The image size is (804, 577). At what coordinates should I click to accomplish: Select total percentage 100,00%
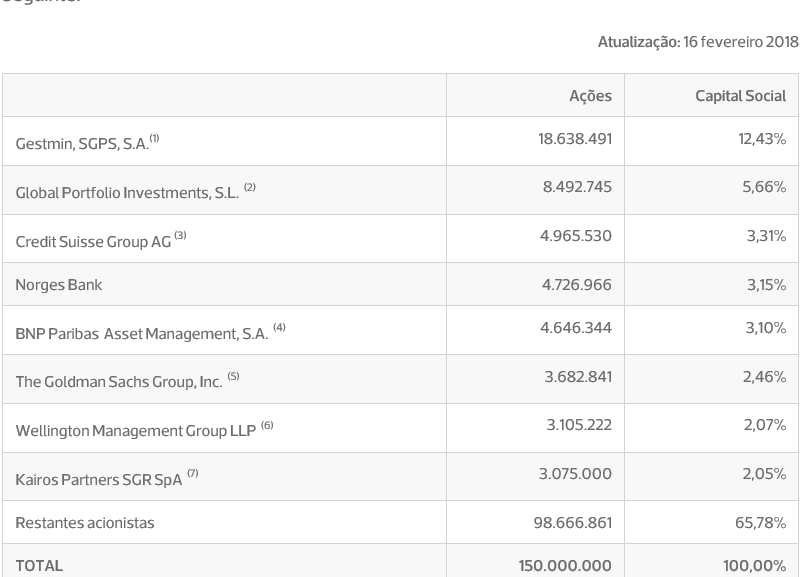755,566
